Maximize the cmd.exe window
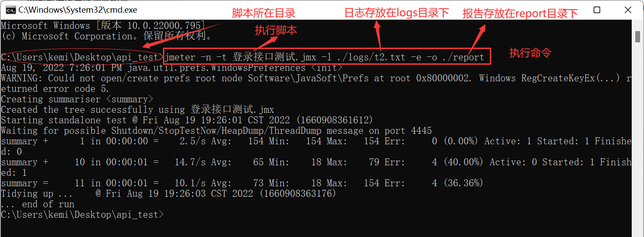The width and height of the screenshot is (644, 237). click(597, 10)
